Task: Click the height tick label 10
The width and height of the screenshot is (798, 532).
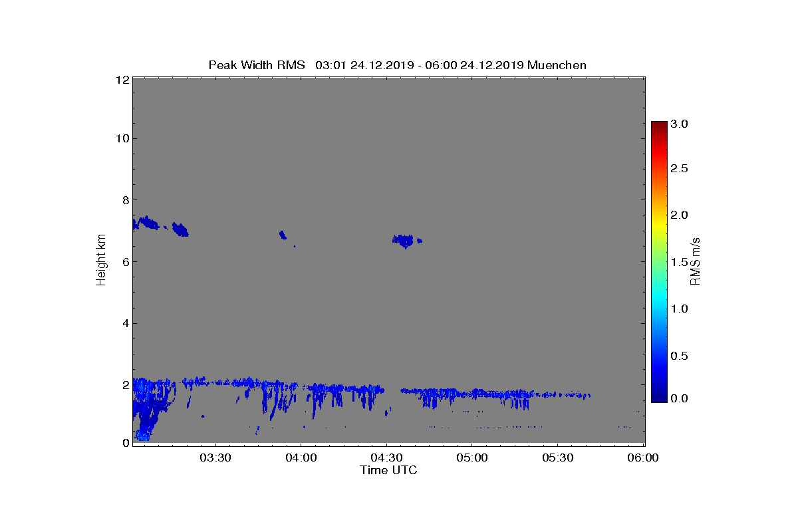Action: [122, 138]
